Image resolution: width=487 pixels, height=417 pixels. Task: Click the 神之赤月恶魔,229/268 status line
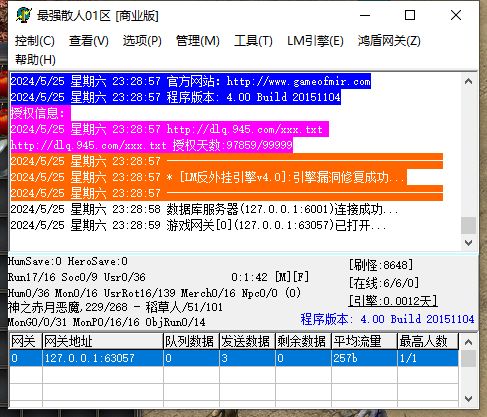click(x=115, y=307)
